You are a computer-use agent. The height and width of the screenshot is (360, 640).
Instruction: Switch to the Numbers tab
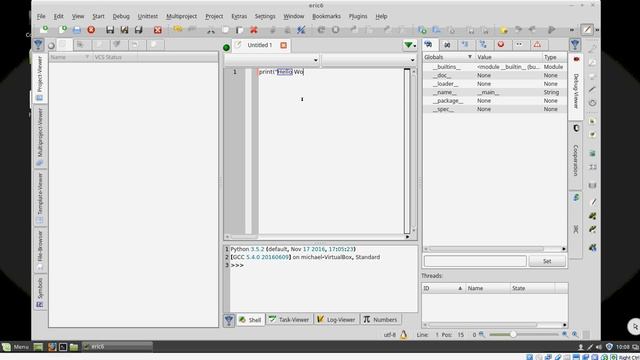click(x=380, y=320)
